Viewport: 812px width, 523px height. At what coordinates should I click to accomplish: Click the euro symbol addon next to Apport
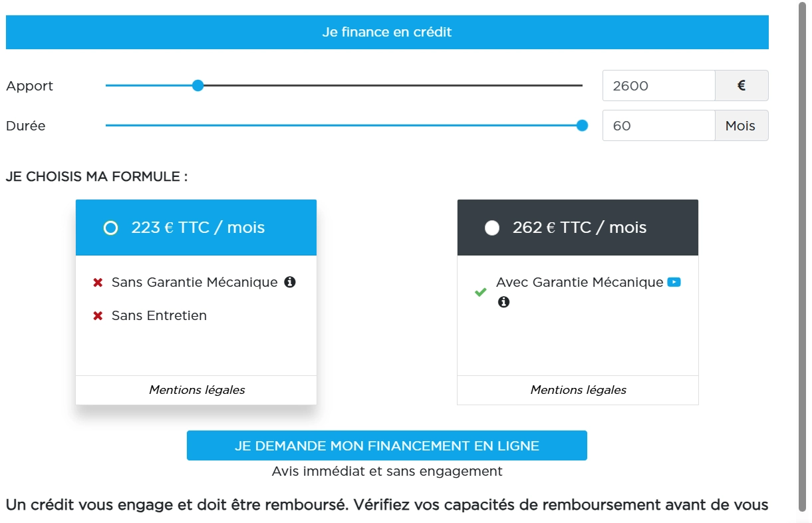click(x=742, y=86)
